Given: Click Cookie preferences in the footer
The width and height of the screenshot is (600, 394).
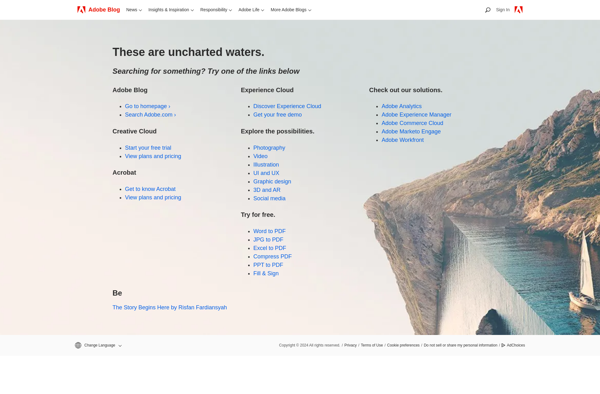Looking at the screenshot, I should 403,345.
